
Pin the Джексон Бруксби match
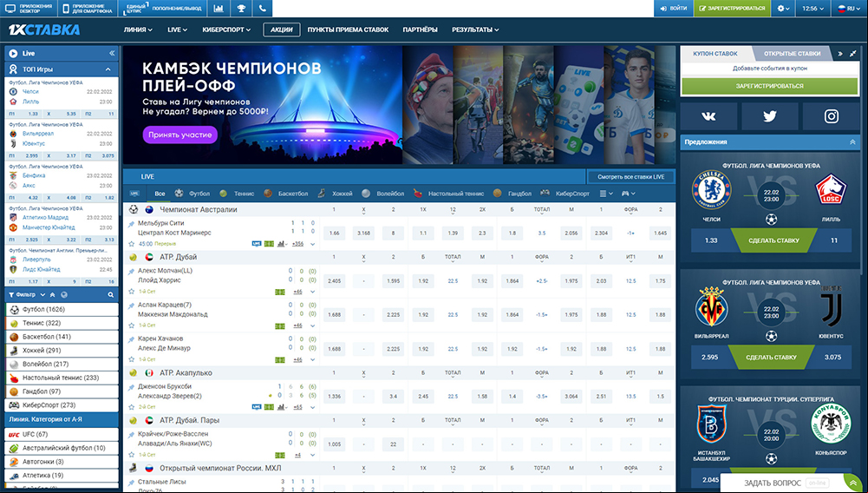pyautogui.click(x=131, y=386)
